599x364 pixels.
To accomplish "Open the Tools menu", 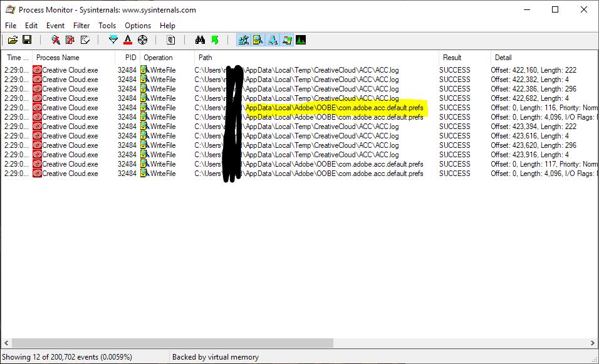I will [107, 26].
